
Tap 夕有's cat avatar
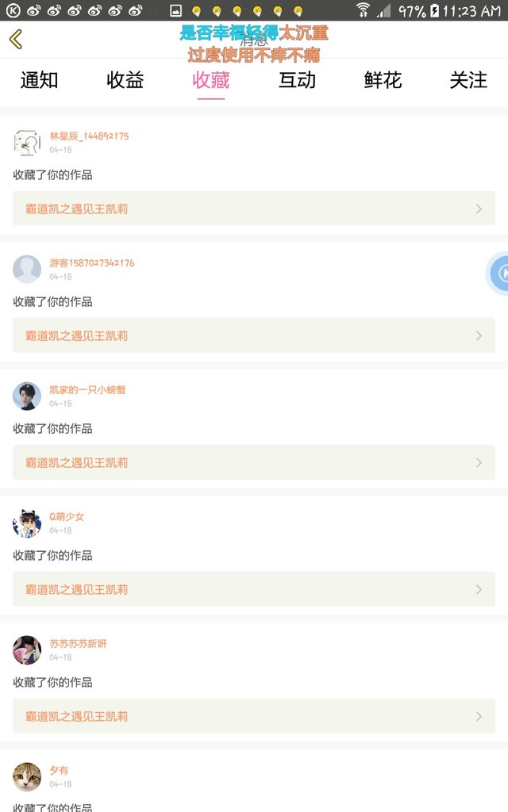coord(27,777)
